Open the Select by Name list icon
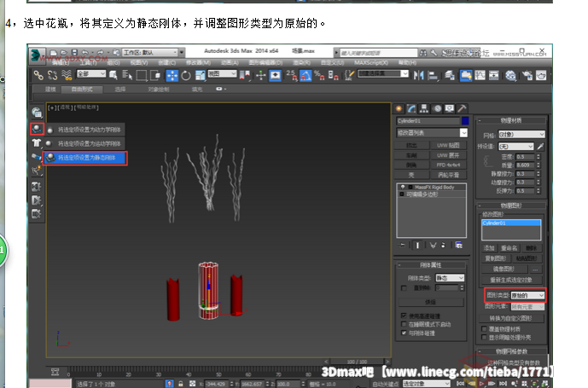588x388 pixels. coord(127,75)
